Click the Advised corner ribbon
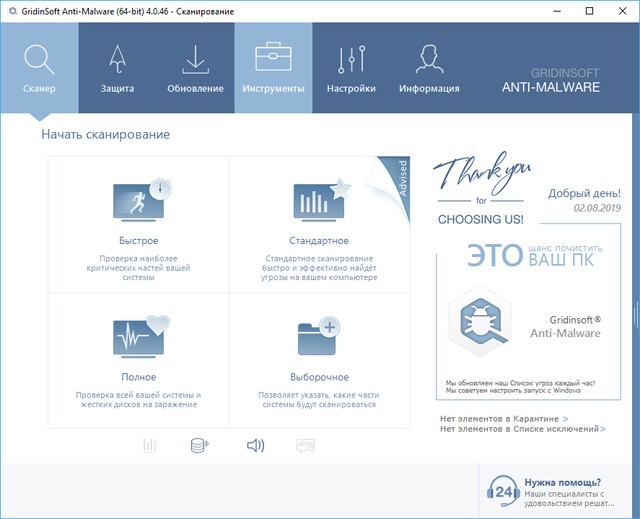 click(396, 178)
